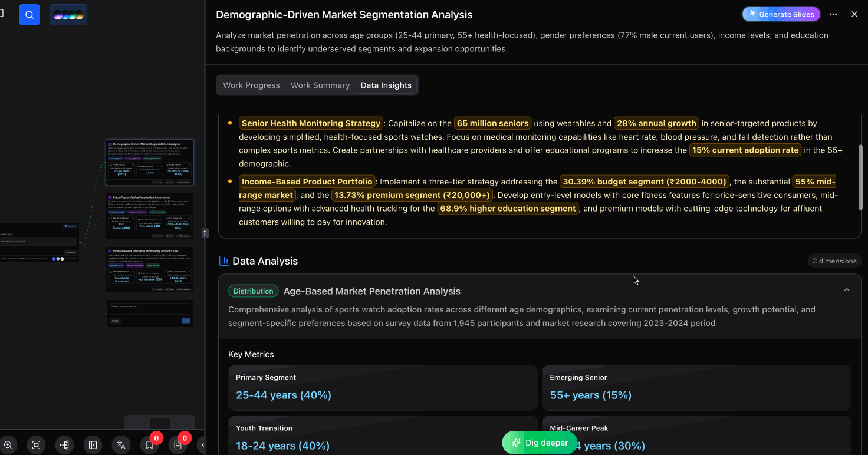Click the tree layout icon
868x455 pixels.
(64, 445)
